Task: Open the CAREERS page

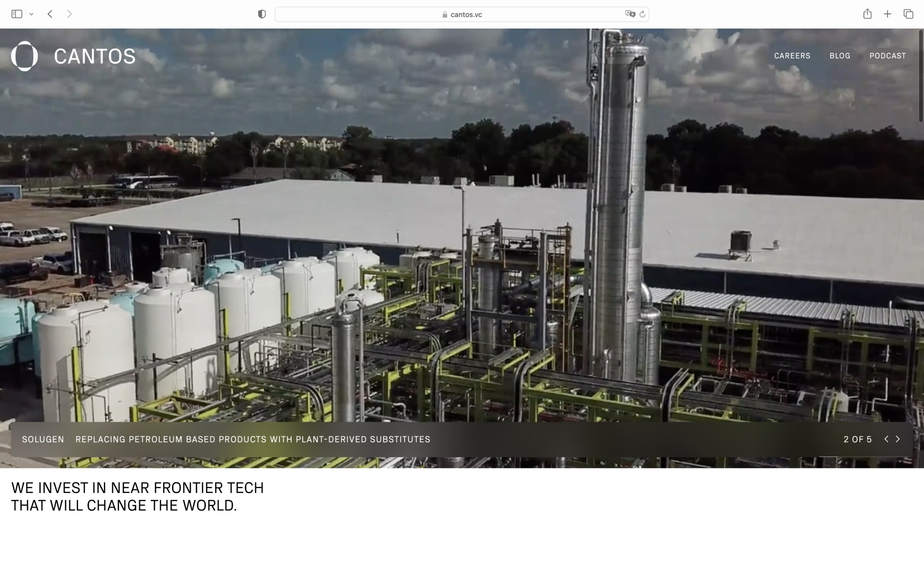Action: [x=793, y=56]
